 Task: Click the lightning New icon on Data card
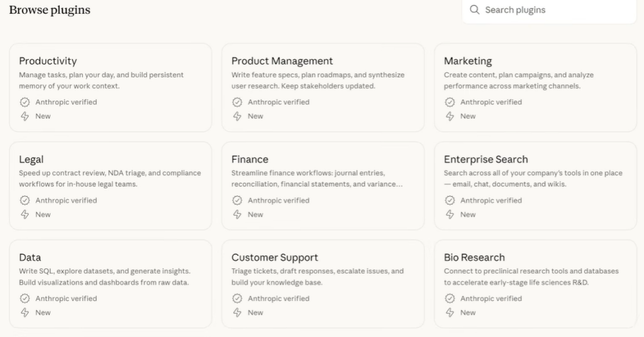25,312
